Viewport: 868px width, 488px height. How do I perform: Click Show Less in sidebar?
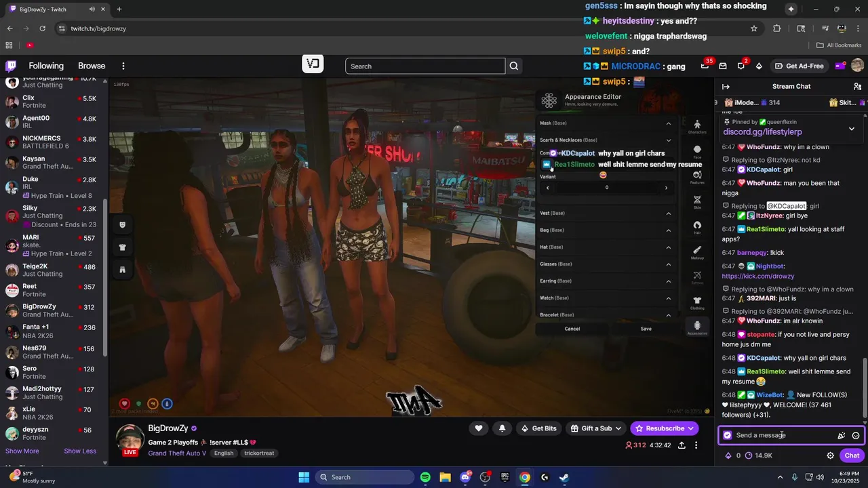[x=80, y=451]
